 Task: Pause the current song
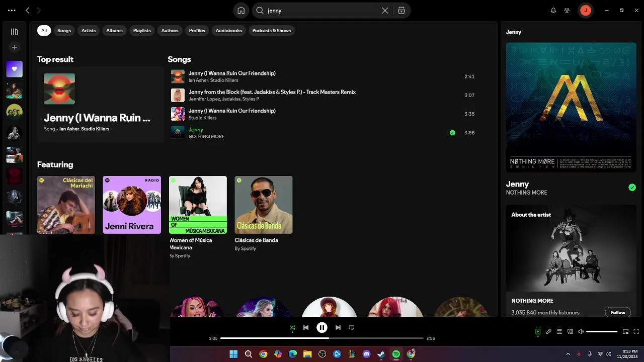[x=322, y=327]
